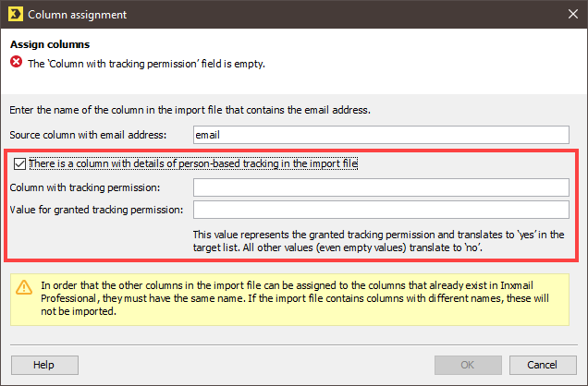Open Help for column assignment

[44, 365]
